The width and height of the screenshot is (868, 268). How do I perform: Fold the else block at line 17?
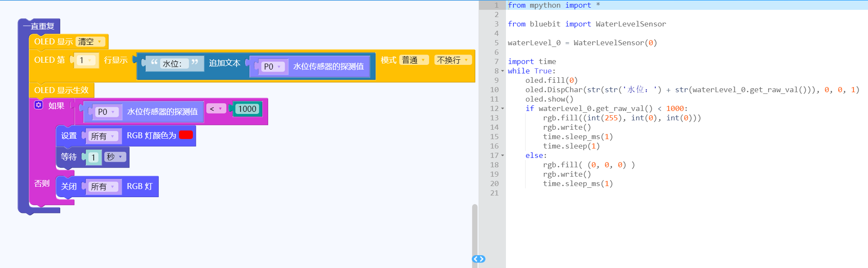pos(503,156)
